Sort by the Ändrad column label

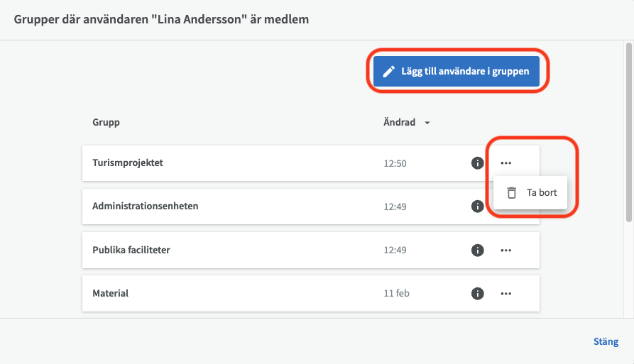coord(399,122)
